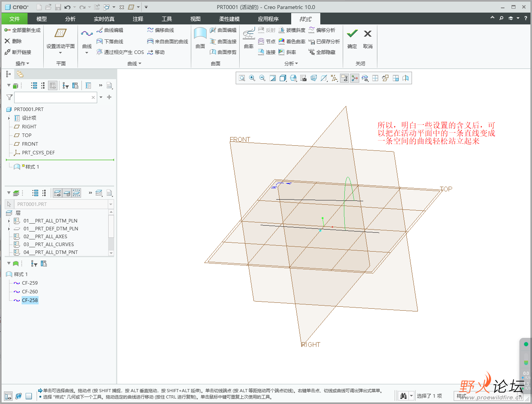
Task: Open the search filter dropdown arrow in model tree
Action: tap(101, 97)
